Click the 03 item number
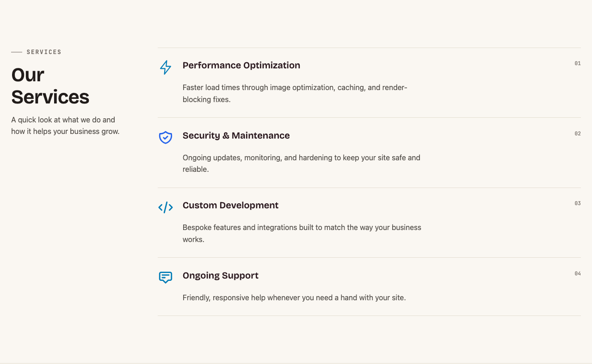Image resolution: width=592 pixels, height=364 pixels. tap(578, 203)
